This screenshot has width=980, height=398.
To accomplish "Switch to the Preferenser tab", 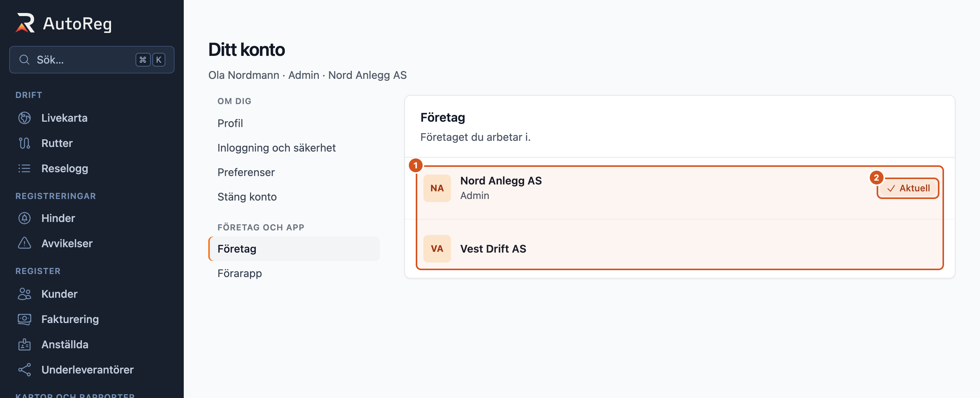I will (294, 172).
